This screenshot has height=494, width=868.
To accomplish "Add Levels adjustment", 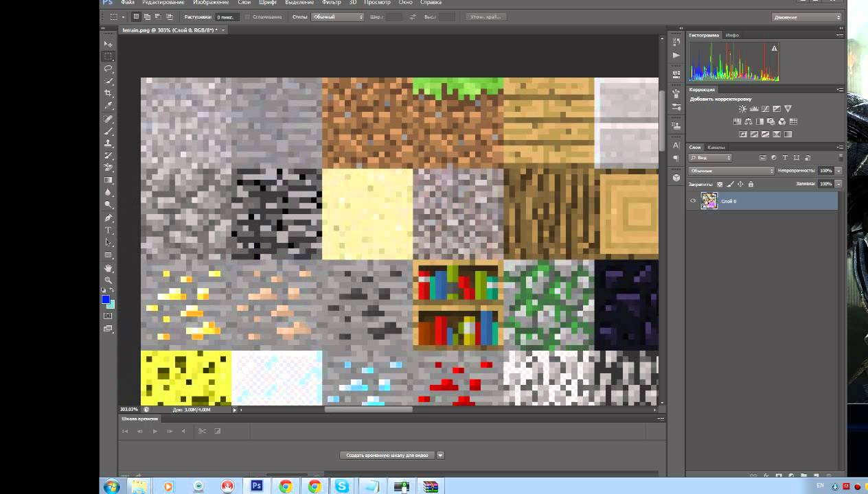I will coord(754,108).
